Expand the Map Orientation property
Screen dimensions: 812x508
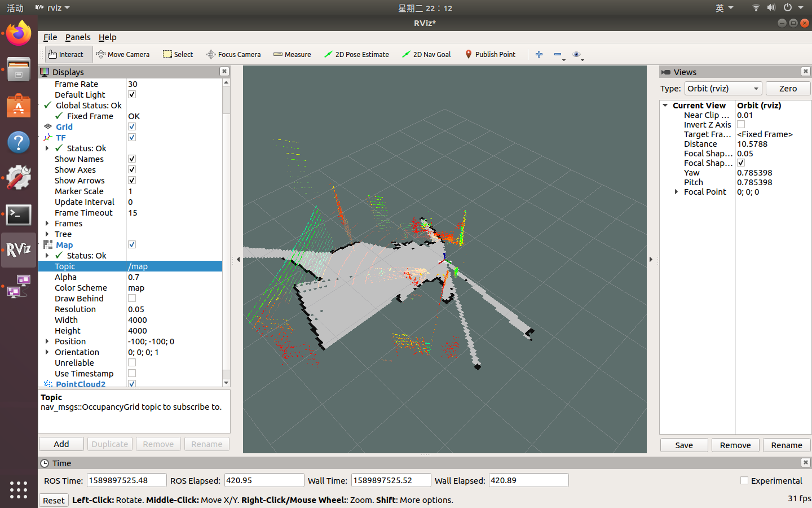pyautogui.click(x=47, y=352)
